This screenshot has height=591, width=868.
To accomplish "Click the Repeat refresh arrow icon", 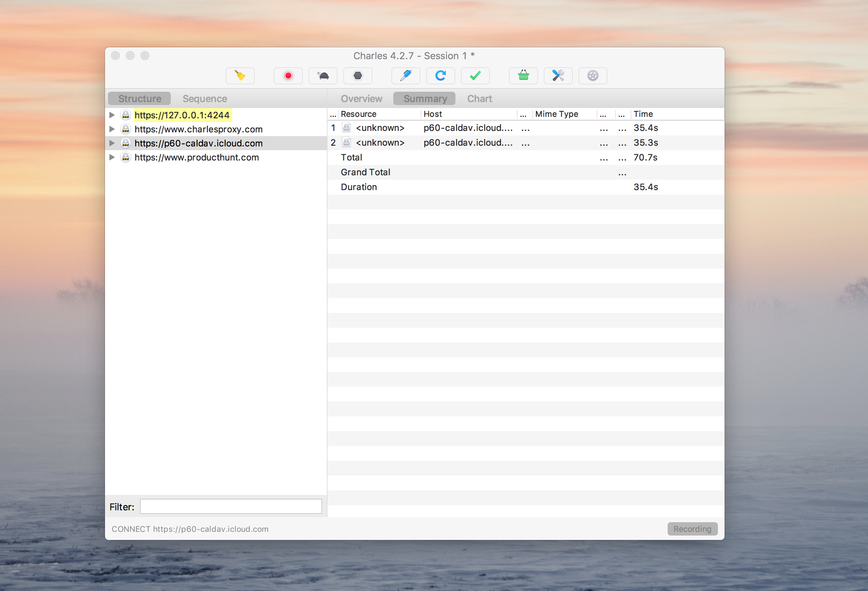I will point(440,76).
